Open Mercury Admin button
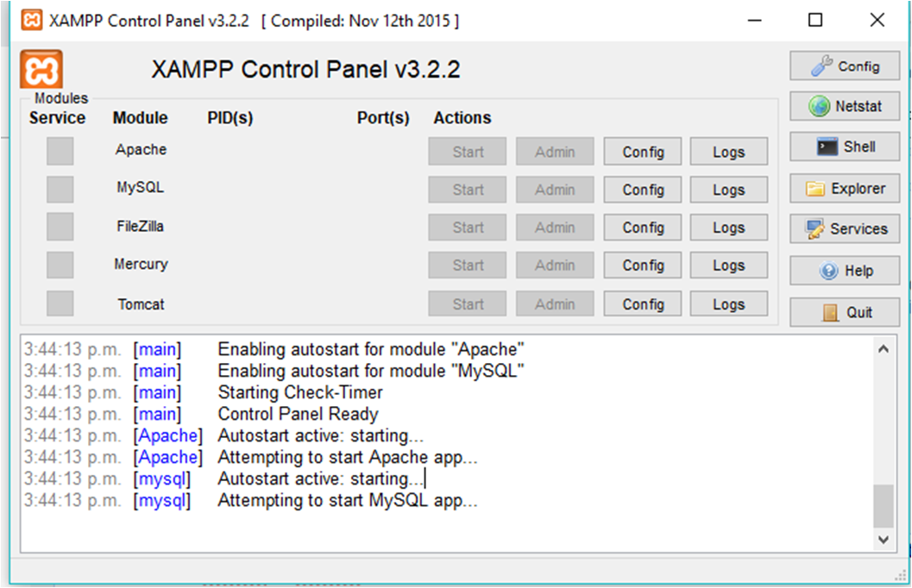The width and height of the screenshot is (912, 588). 555,265
